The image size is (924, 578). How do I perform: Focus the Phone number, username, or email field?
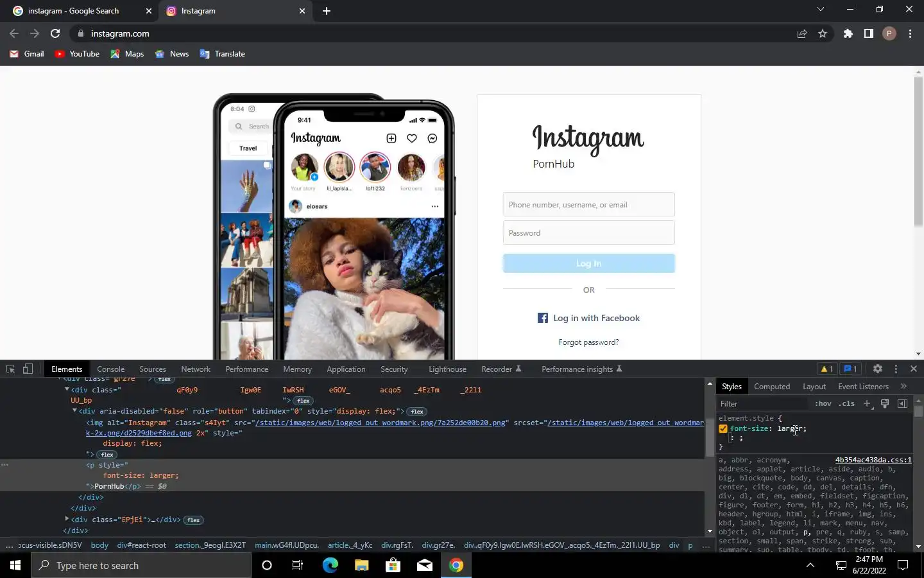point(588,204)
